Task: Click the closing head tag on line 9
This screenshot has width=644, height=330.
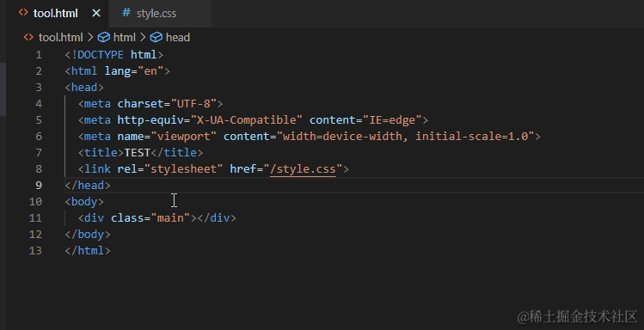Action: click(88, 185)
